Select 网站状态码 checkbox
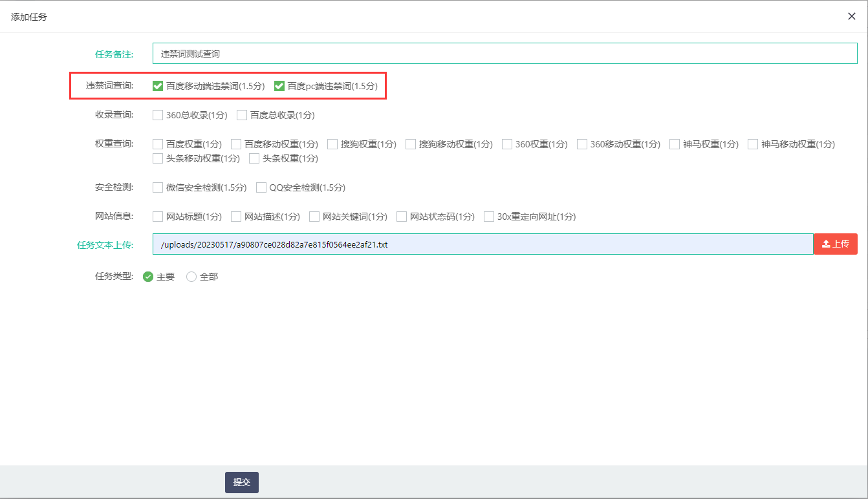868x499 pixels. [402, 217]
